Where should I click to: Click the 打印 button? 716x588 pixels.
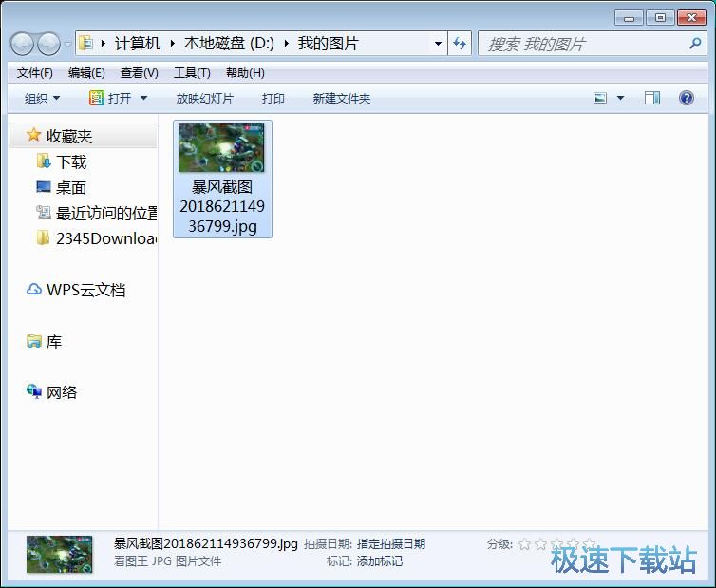(273, 98)
